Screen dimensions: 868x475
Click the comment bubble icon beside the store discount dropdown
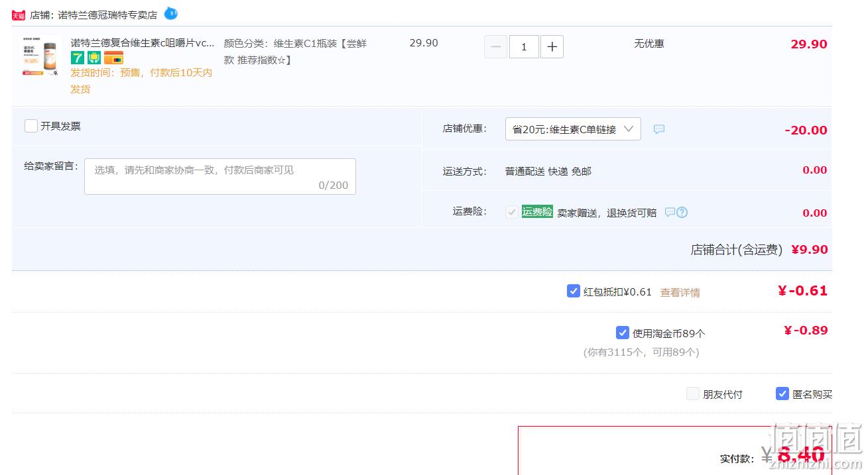659,129
